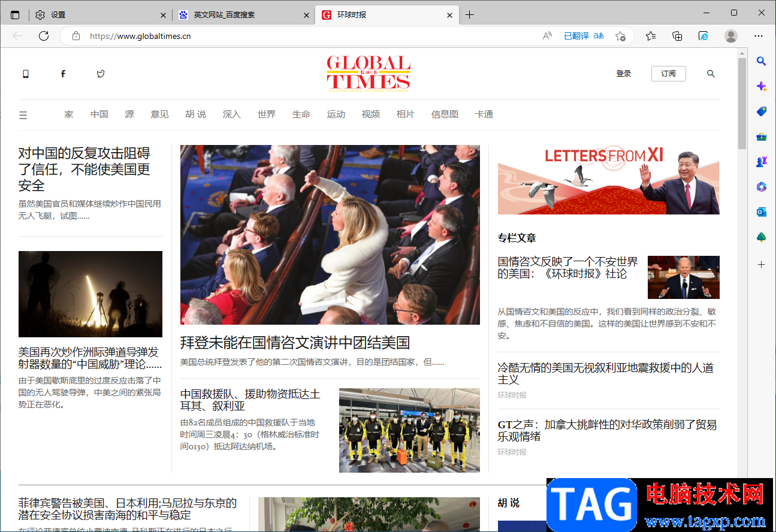The height and width of the screenshot is (532, 776).
Task: Open editorial 国情咨文反映了一个不安世界的美国
Action: [x=568, y=268]
